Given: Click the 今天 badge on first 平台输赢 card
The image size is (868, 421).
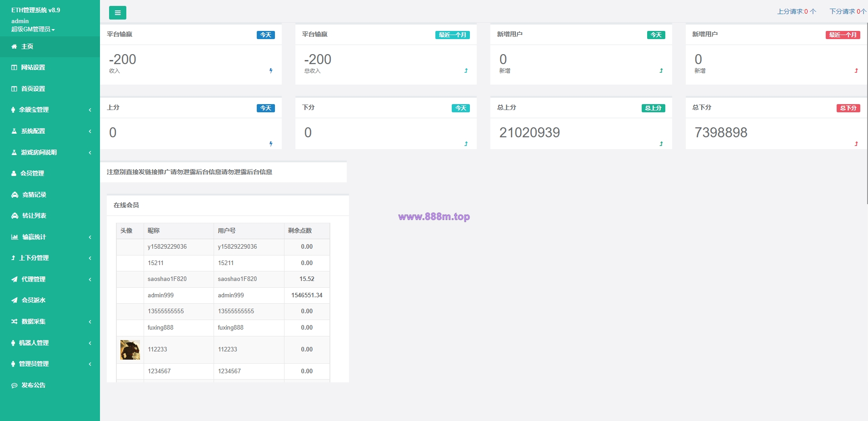Looking at the screenshot, I should 266,35.
